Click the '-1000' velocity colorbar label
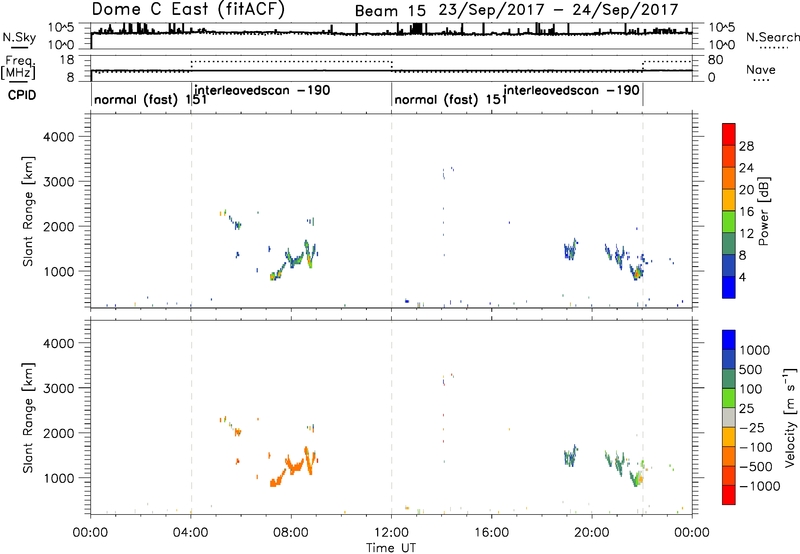Image resolution: width=800 pixels, height=554 pixels. point(759,486)
